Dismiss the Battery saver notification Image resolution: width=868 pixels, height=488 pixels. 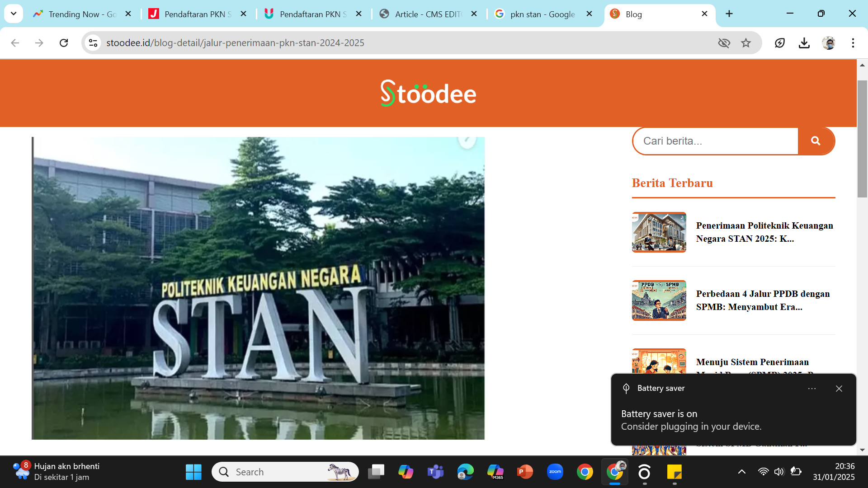[839, 389]
